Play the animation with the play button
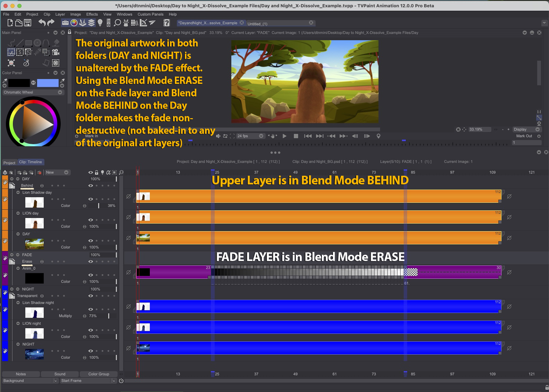The image size is (549, 392). (x=284, y=136)
